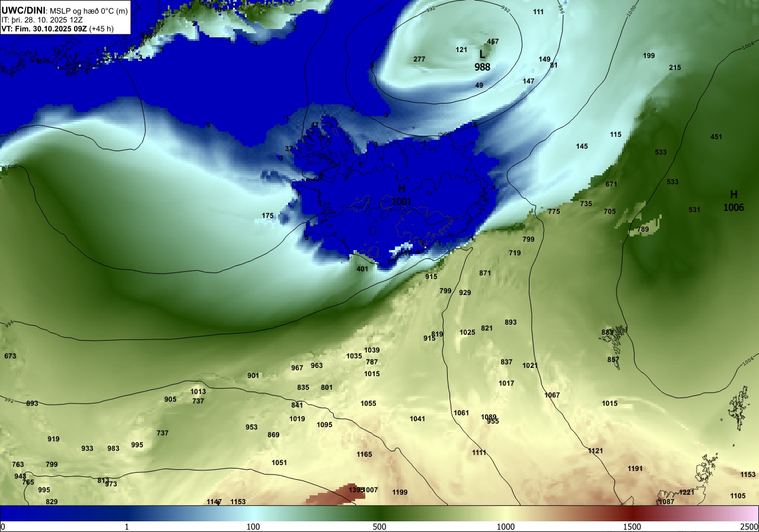This screenshot has height=532, width=759.
Task: Select the 901 height value
Action: tap(253, 376)
